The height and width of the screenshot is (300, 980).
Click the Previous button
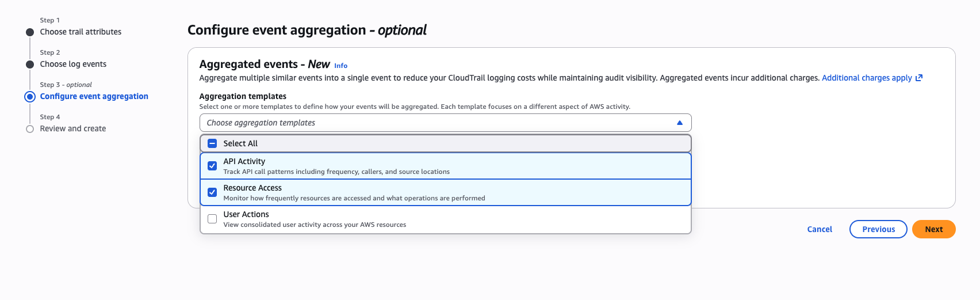[x=878, y=229]
